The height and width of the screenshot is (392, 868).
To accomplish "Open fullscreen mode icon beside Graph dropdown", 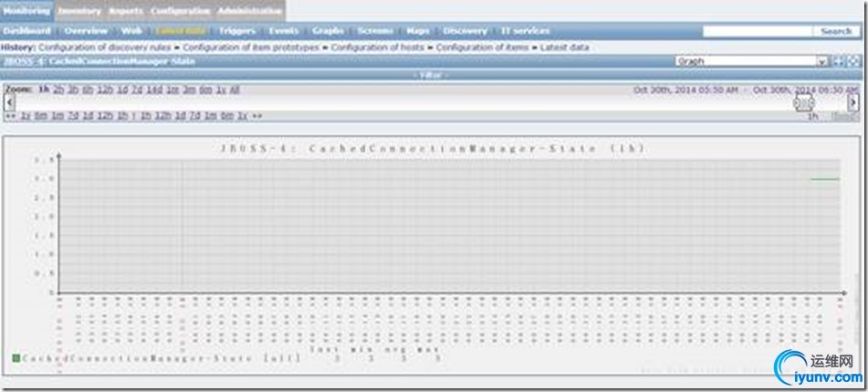I will [853, 61].
